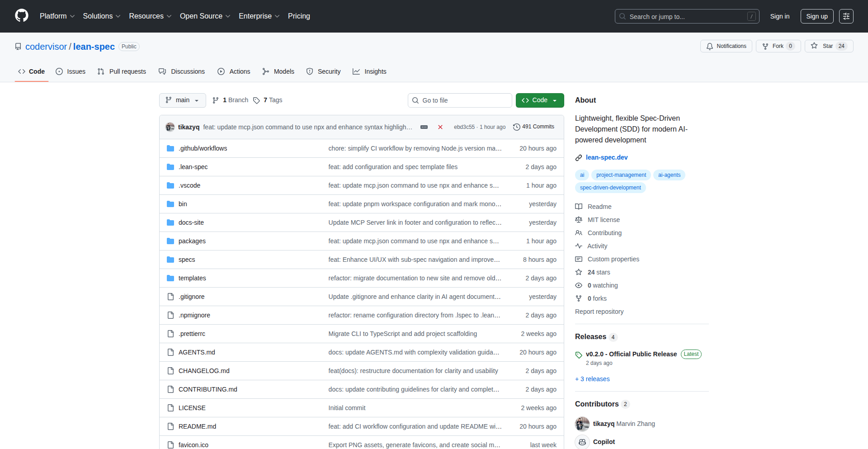
Task: Expand commit message ellipsis icon
Action: point(424,127)
